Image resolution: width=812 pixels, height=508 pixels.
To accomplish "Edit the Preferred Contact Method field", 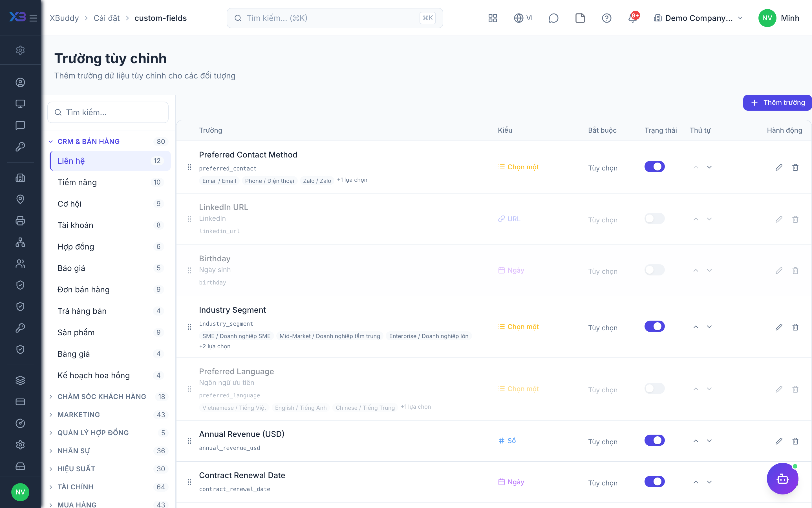I will (779, 167).
